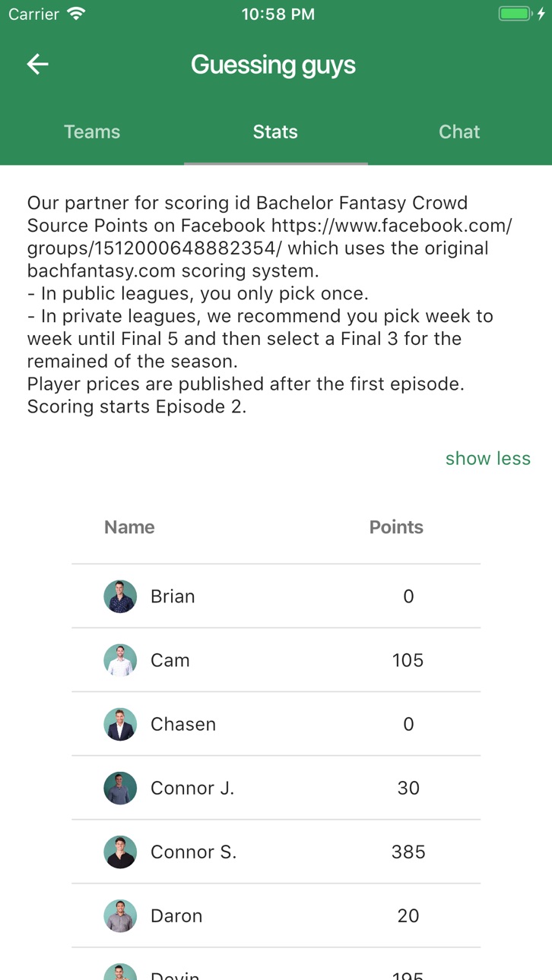Image resolution: width=552 pixels, height=980 pixels.
Task: Select the Stats tab
Action: tap(275, 131)
